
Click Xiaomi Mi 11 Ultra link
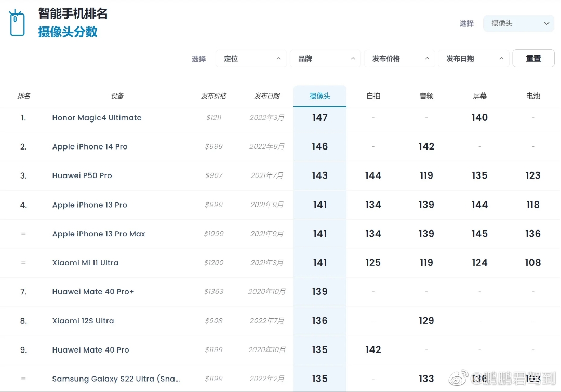point(85,263)
